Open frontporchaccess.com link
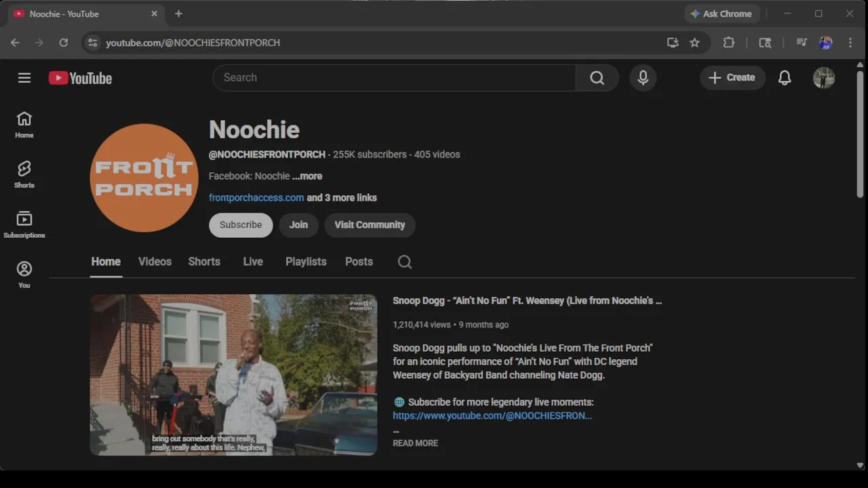The height and width of the screenshot is (488, 868). (x=256, y=198)
